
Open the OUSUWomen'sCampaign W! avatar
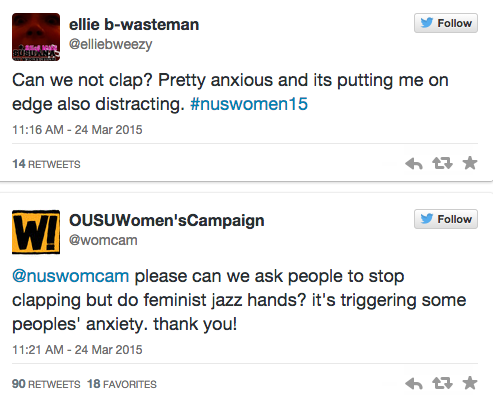pyautogui.click(x=36, y=232)
